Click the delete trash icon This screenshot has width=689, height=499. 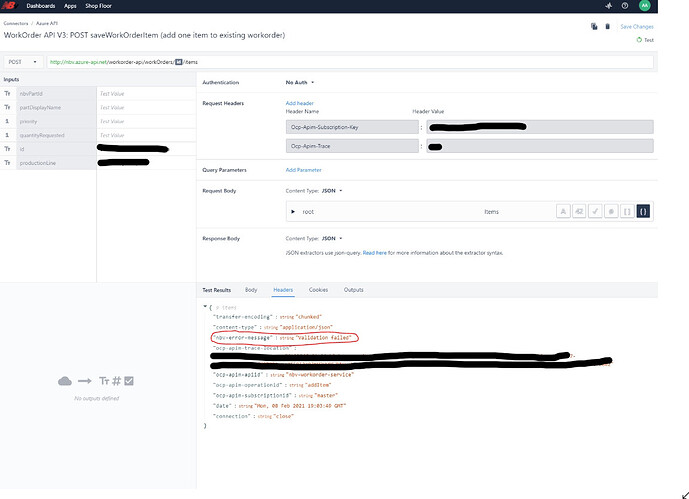click(x=607, y=26)
